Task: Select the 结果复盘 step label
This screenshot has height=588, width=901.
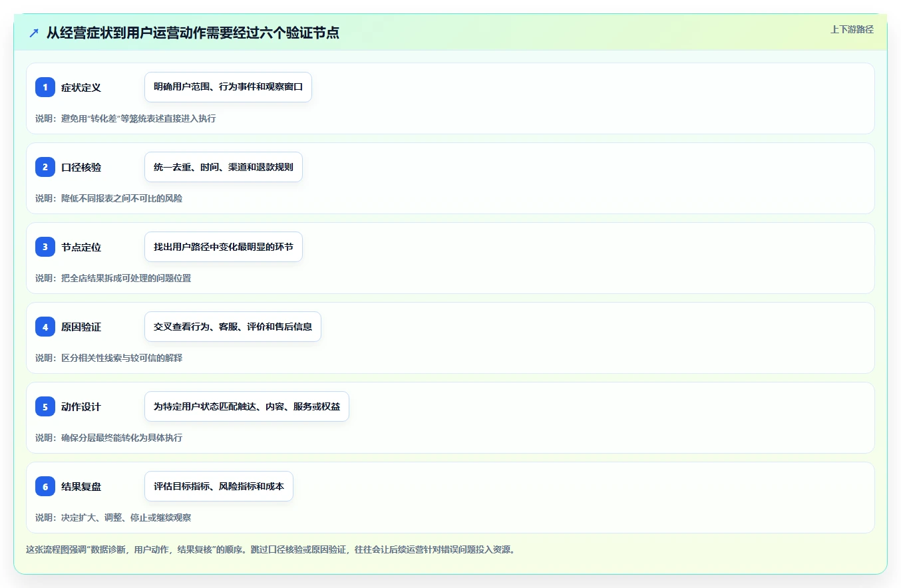Action: pyautogui.click(x=81, y=486)
